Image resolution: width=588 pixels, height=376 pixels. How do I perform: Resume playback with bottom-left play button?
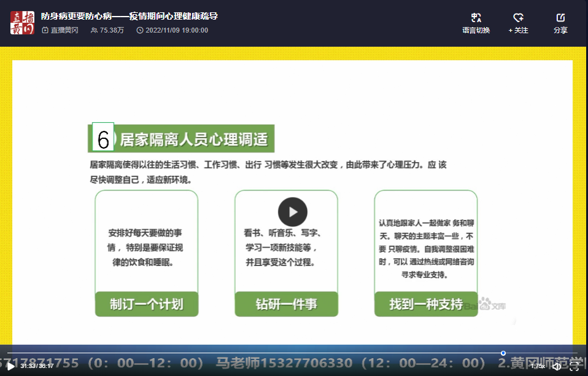pyautogui.click(x=10, y=366)
